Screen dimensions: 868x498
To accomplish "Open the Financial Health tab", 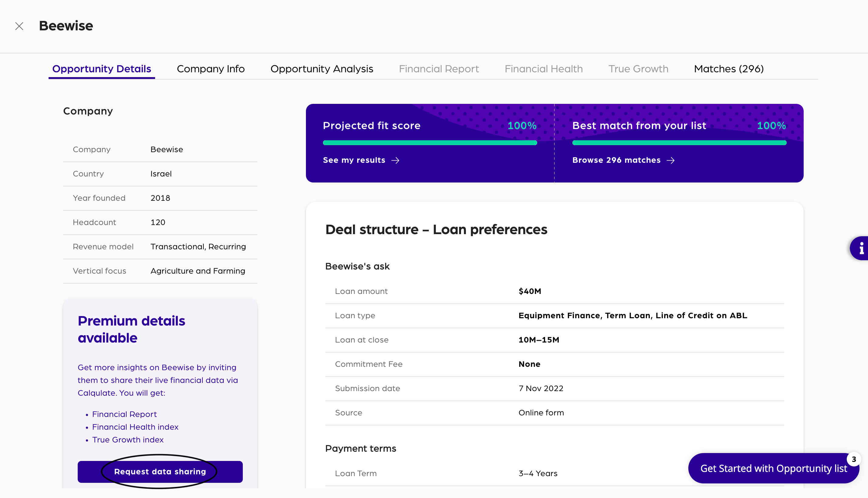I will pos(543,69).
